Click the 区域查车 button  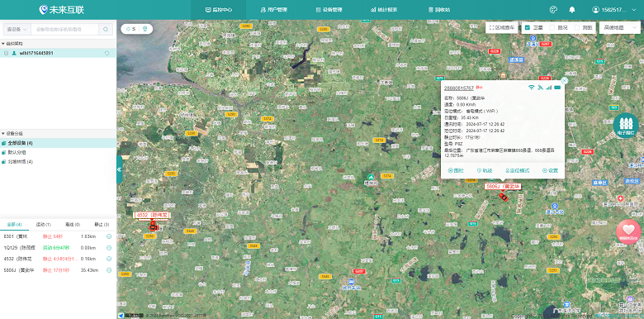pos(501,27)
